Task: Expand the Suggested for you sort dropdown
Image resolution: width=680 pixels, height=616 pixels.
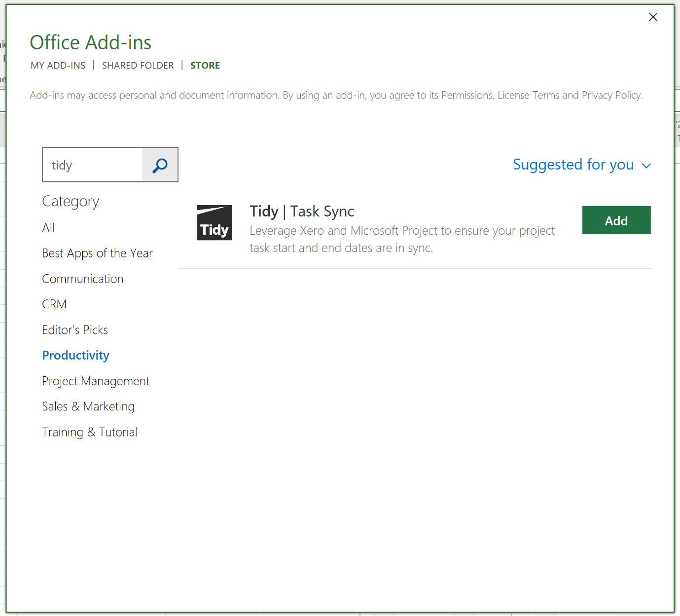Action: (582, 165)
